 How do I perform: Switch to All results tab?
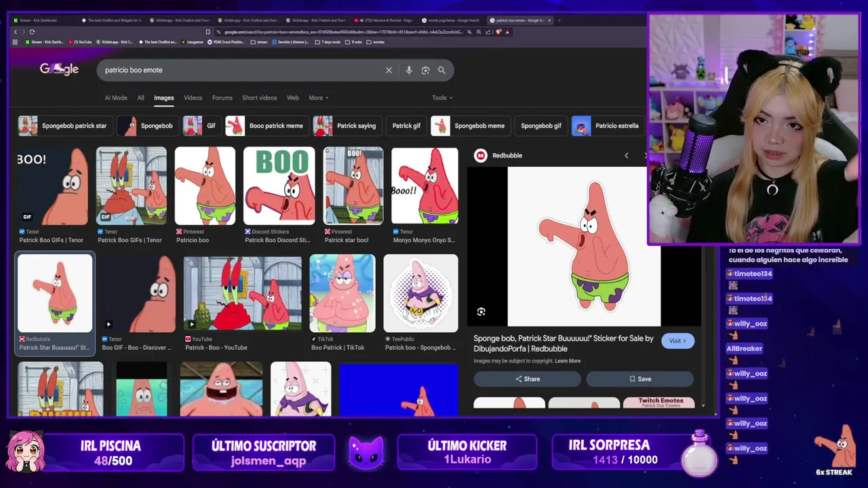(140, 98)
